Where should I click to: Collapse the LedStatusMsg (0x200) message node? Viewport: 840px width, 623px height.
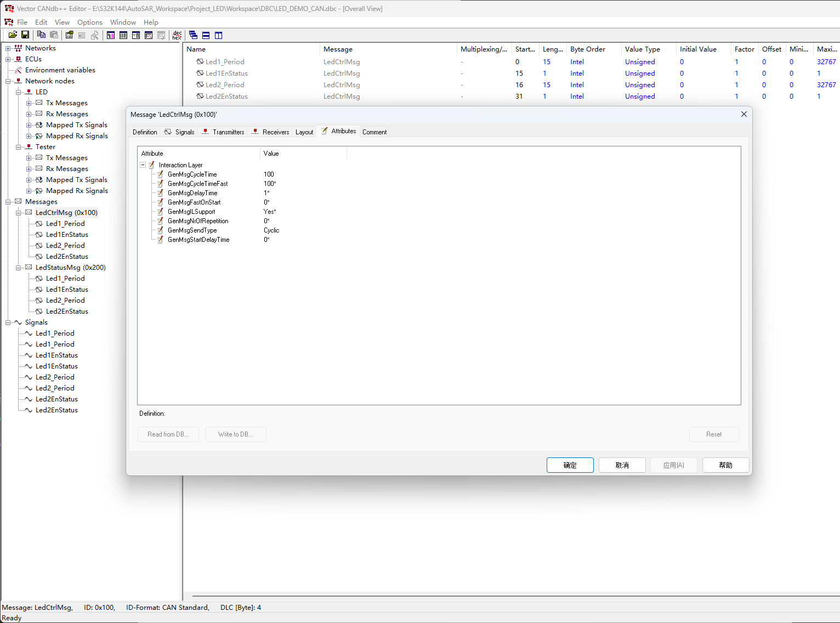click(19, 268)
